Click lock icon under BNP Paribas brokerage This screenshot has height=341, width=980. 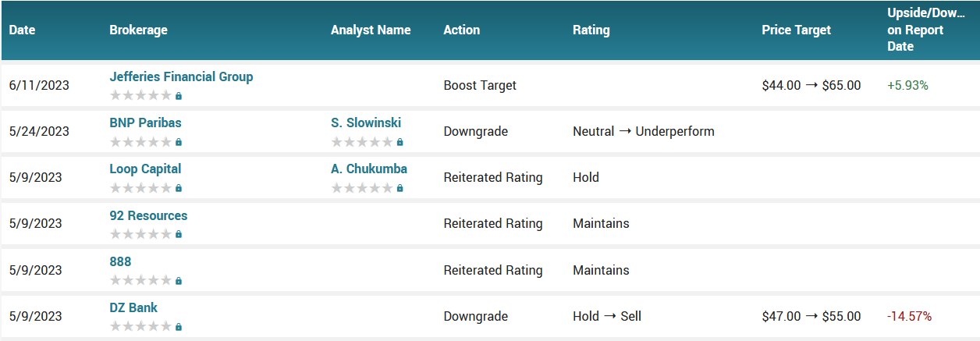click(179, 142)
